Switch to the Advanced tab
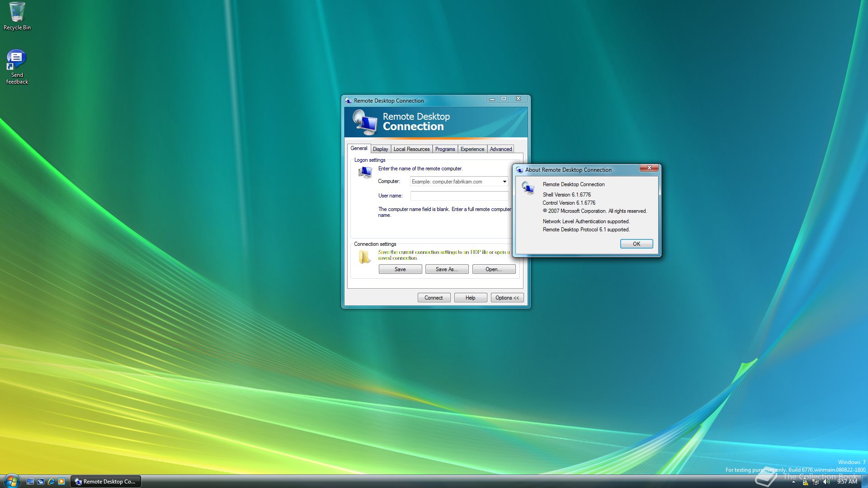 tap(501, 149)
